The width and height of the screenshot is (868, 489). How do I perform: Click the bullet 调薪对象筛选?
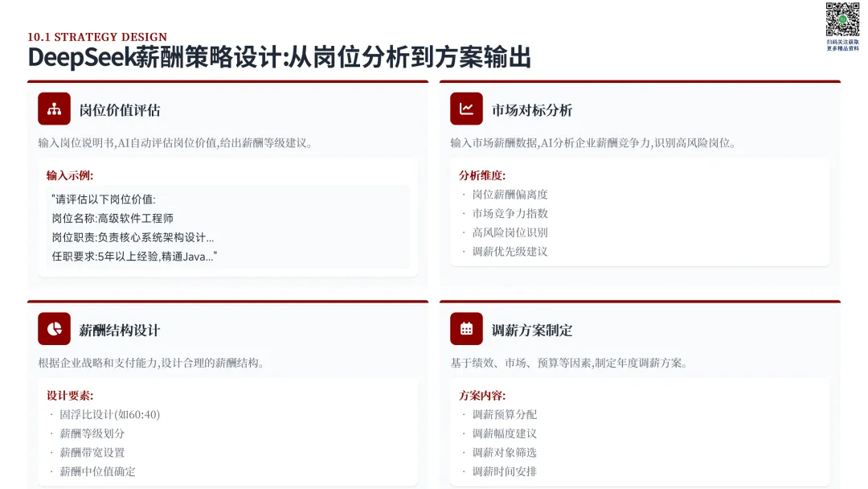point(504,453)
